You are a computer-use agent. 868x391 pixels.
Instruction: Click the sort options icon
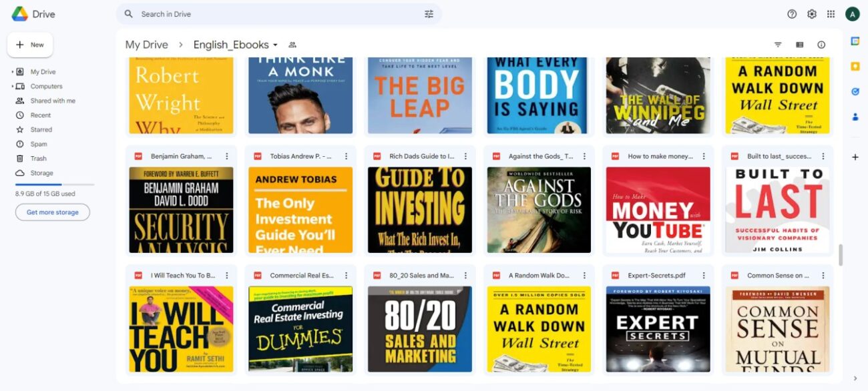click(778, 45)
